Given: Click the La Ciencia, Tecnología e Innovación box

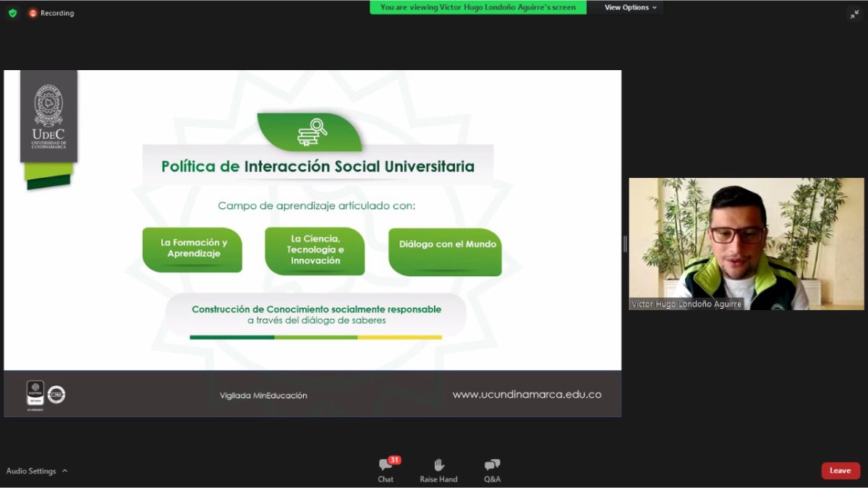Looking at the screenshot, I should click(315, 251).
